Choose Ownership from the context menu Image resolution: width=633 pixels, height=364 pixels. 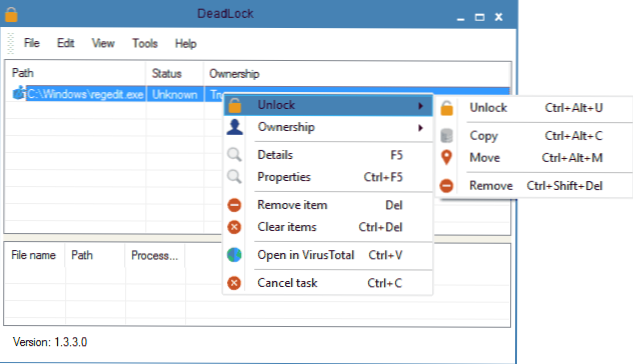[x=328, y=127]
